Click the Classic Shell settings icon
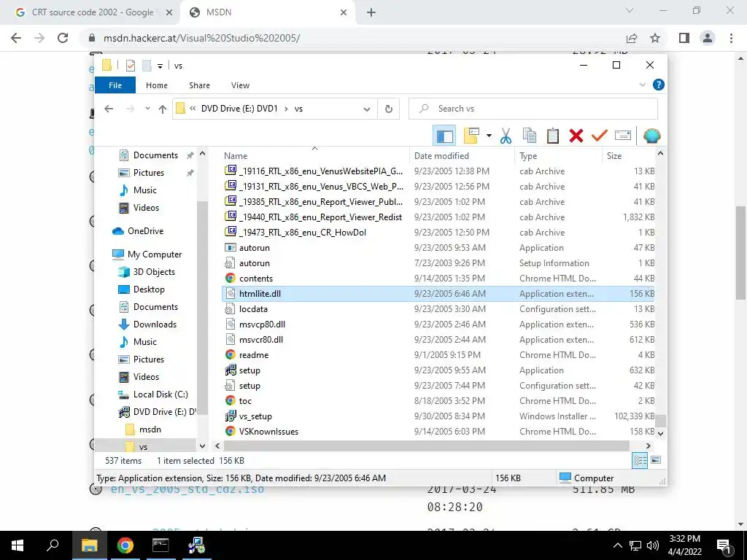 coord(651,136)
